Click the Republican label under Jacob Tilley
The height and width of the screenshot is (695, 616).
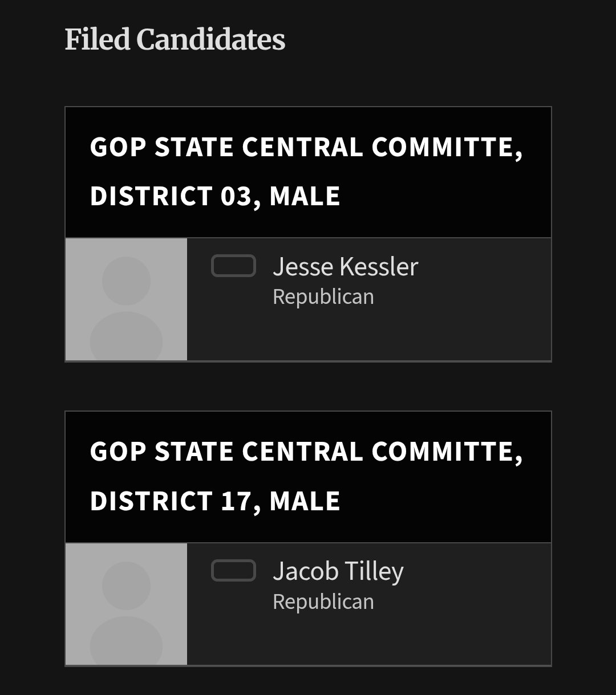point(323,602)
